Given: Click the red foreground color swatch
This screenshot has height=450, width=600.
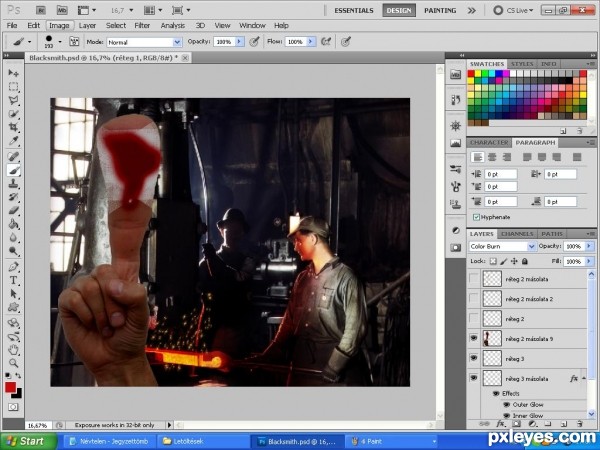Looking at the screenshot, I should coord(10,387).
